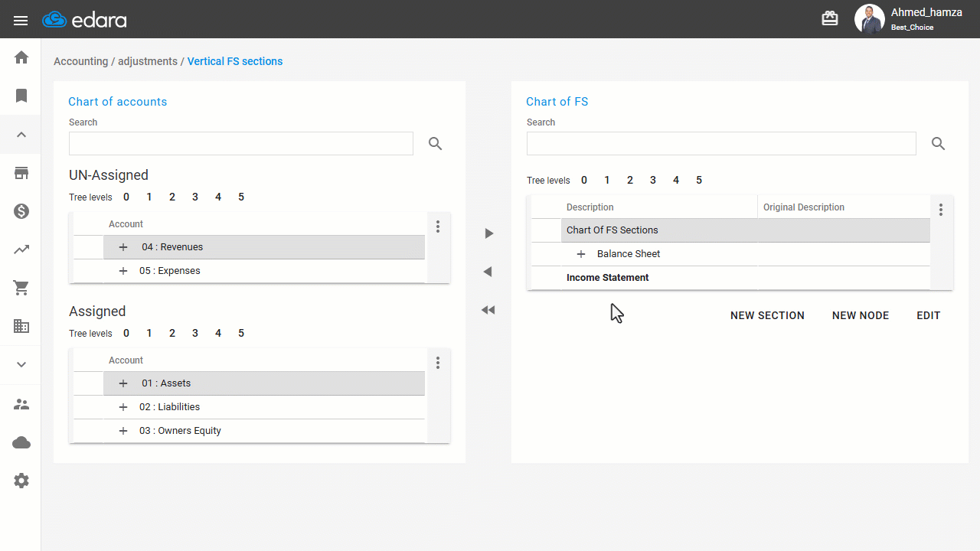Expand Balance Sheet node
Viewport: 980px width, 551px height.
(581, 254)
